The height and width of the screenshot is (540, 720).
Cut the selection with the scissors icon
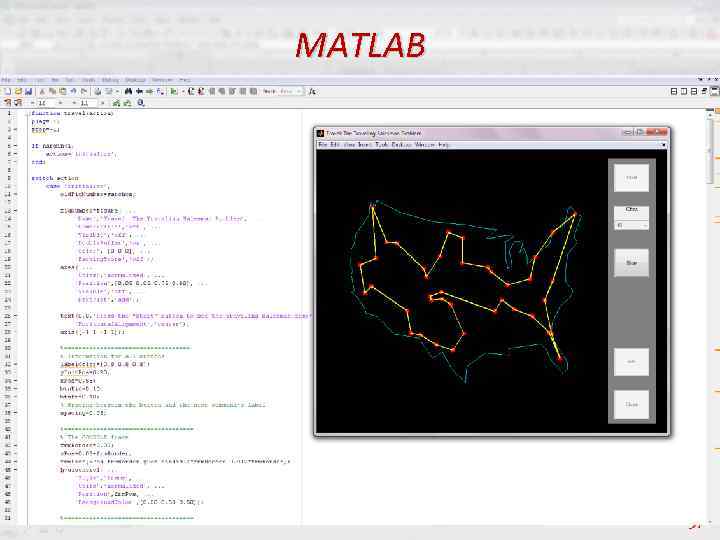[x=42, y=91]
